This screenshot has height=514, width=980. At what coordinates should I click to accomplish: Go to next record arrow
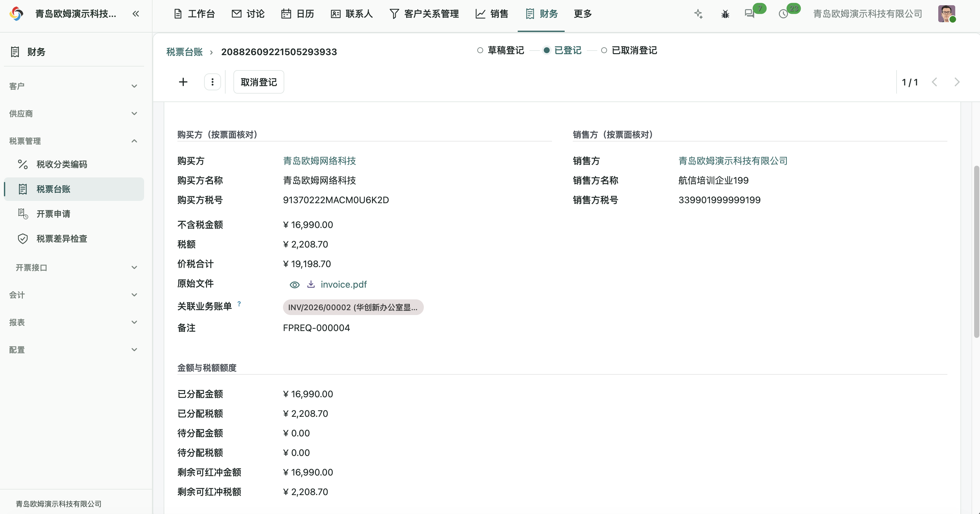click(x=957, y=82)
